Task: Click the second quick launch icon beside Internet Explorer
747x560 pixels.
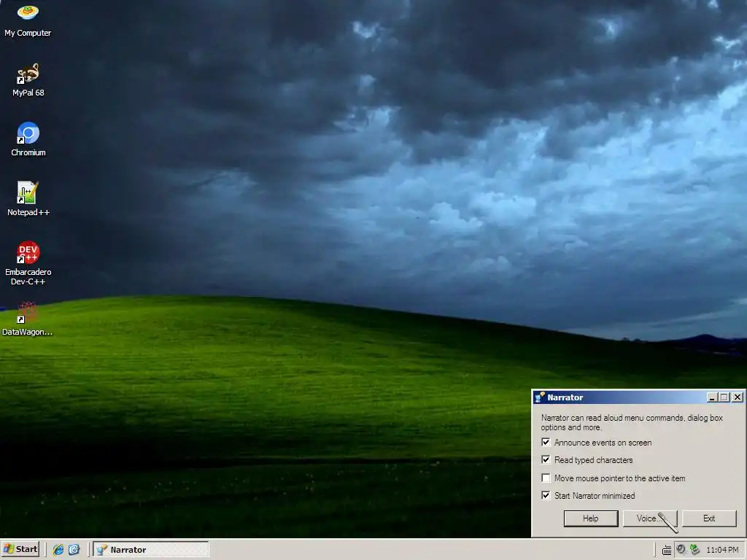Action: coord(74,550)
